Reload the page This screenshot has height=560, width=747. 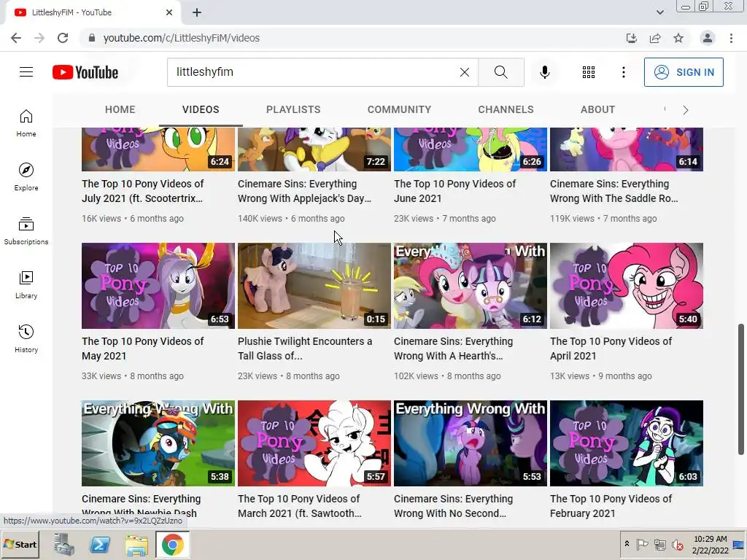(63, 38)
